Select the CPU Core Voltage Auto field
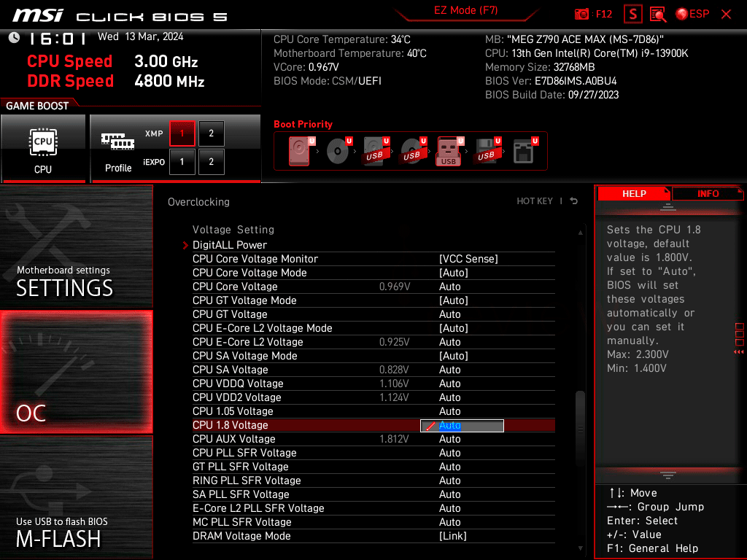The image size is (747, 560). coord(449,287)
